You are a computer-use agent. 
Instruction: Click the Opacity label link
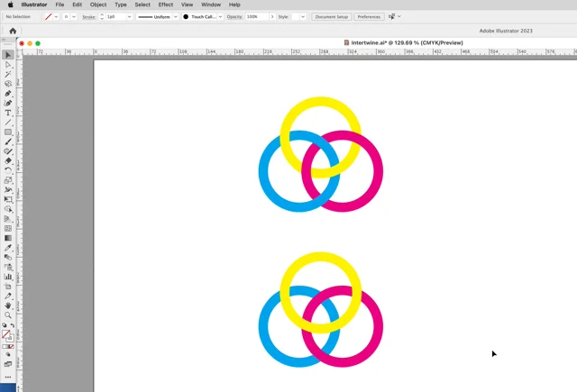coord(234,17)
